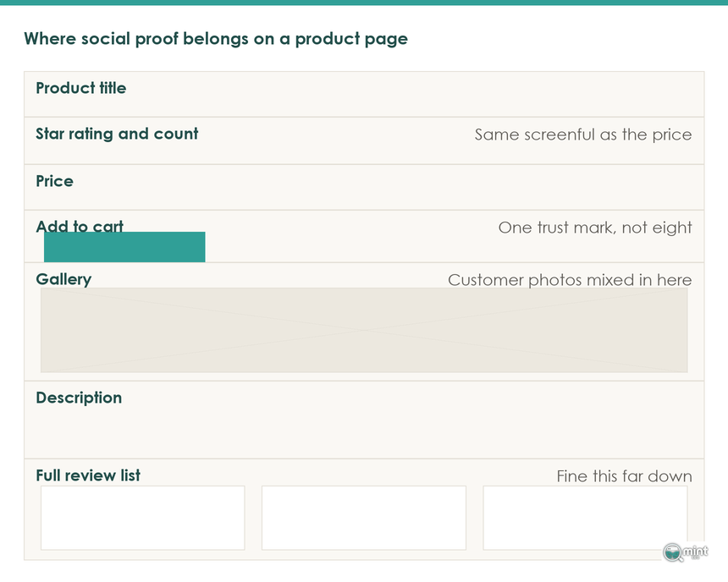This screenshot has width=728, height=582.
Task: Click the Add to cart label text
Action: 80,226
